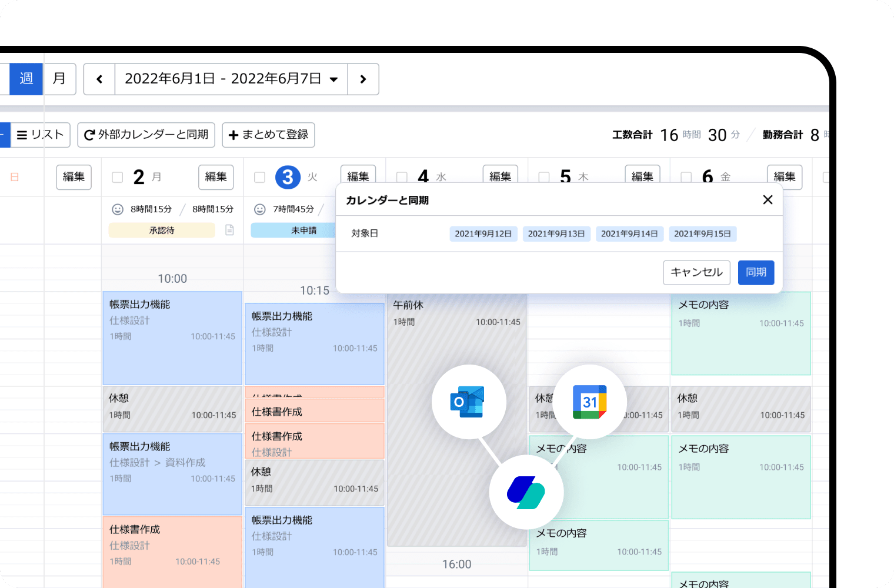Image resolution: width=894 pixels, height=588 pixels.
Task: Go to the previous week arrow
Action: click(99, 79)
